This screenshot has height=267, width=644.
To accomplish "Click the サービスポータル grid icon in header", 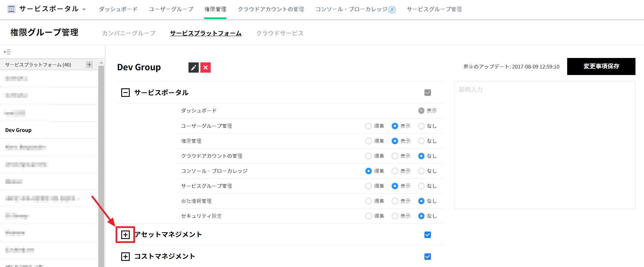I will 11,9.
